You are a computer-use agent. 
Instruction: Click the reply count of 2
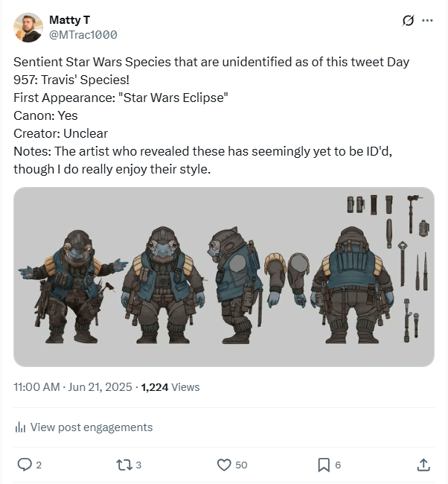coord(39,465)
